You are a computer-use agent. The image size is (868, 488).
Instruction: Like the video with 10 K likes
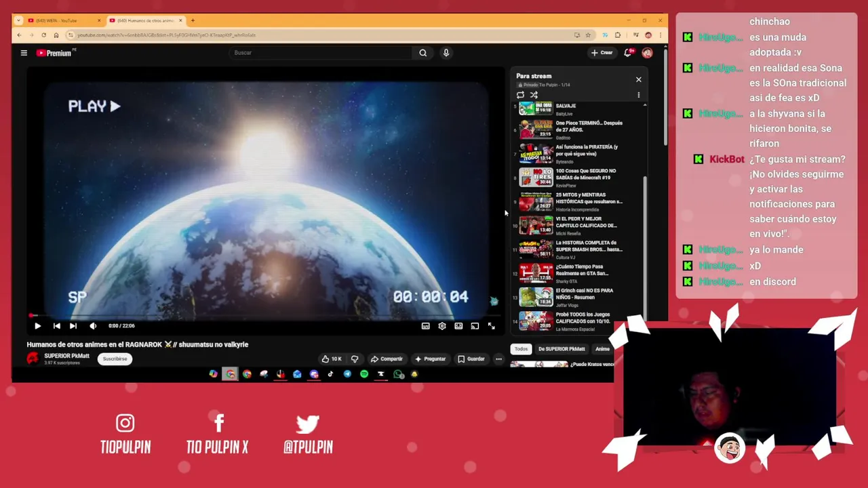(332, 359)
